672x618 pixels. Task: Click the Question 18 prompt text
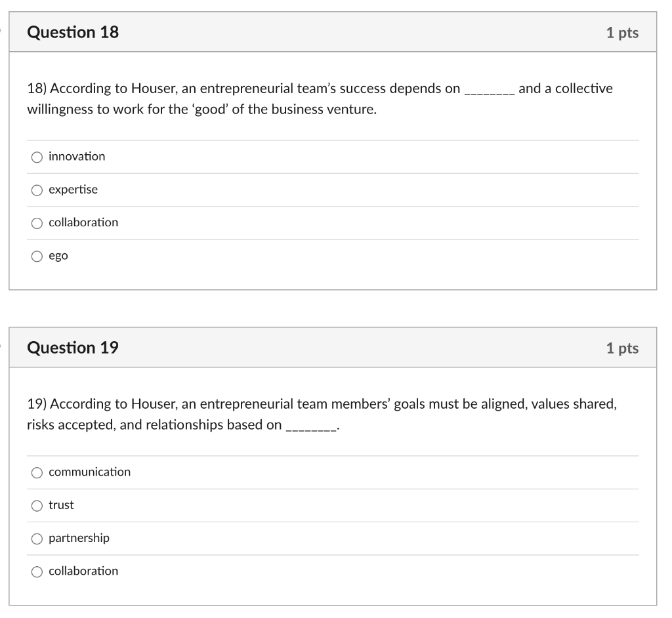[319, 98]
